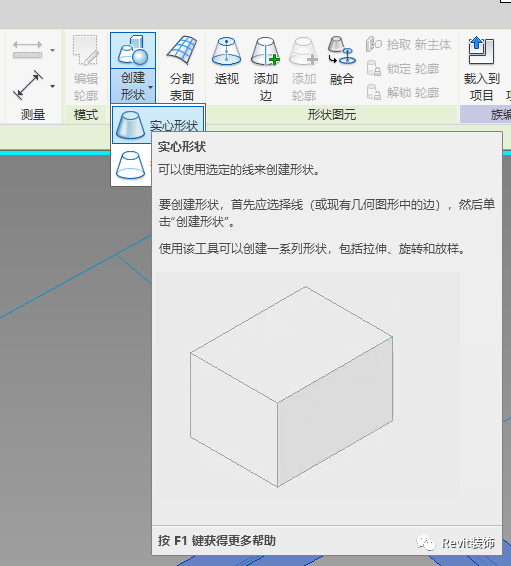Toggle the 透视 X-ray mode tool
The height and width of the screenshot is (566, 511).
click(227, 61)
